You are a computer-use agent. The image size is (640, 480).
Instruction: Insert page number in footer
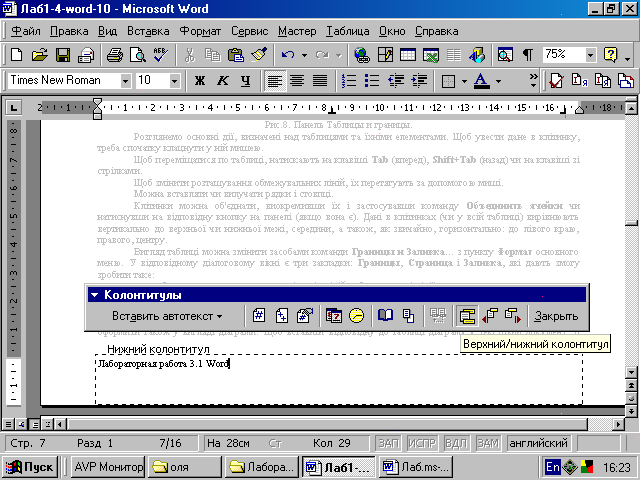(259, 316)
